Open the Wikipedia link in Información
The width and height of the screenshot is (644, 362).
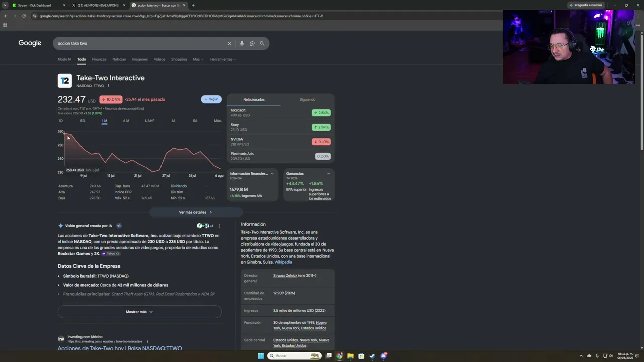pos(283,262)
